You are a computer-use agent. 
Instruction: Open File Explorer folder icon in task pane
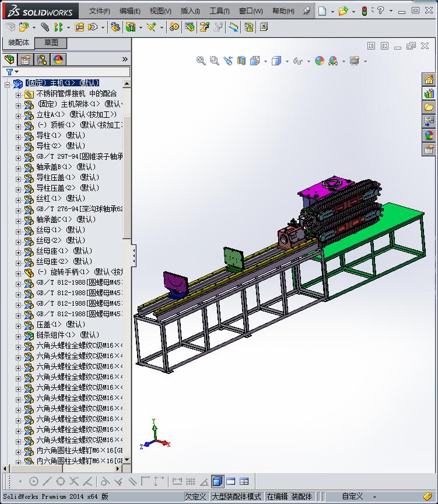point(429,107)
